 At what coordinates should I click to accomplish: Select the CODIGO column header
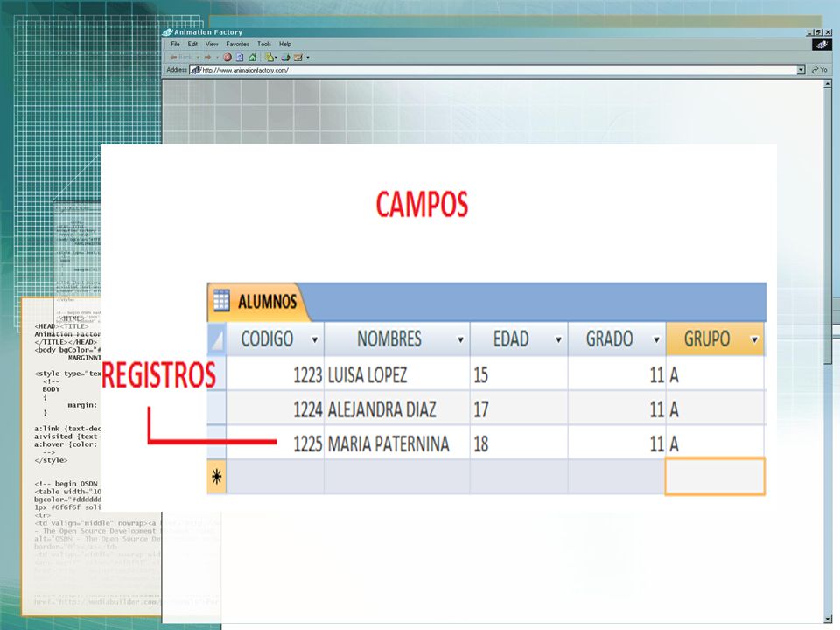(275, 339)
